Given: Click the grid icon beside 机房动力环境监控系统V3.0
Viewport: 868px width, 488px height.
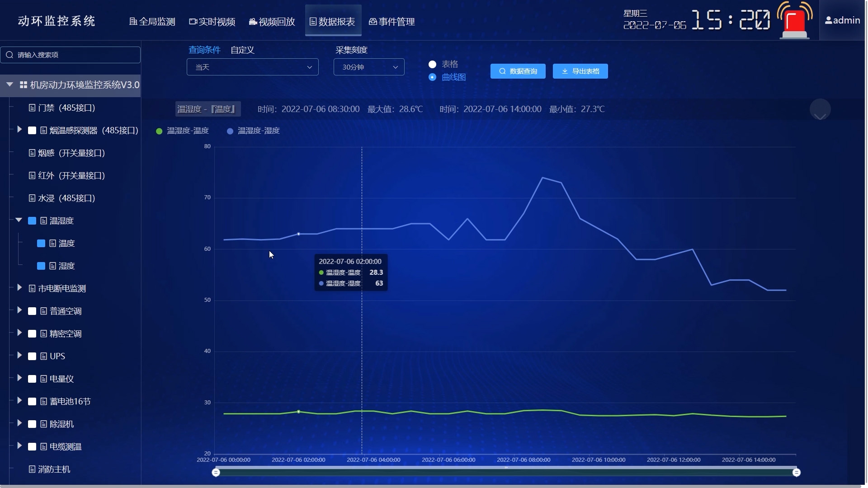Looking at the screenshot, I should point(24,85).
